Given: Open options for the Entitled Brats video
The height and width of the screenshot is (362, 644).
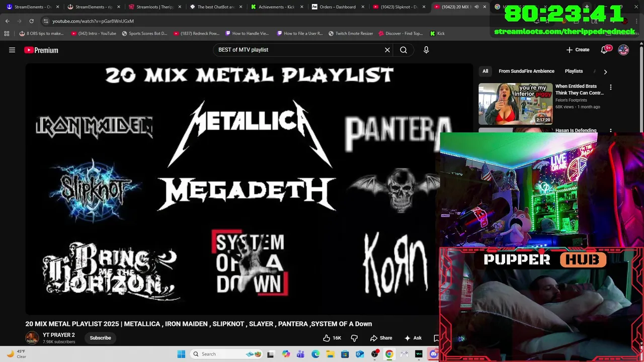Looking at the screenshot, I should (x=611, y=87).
